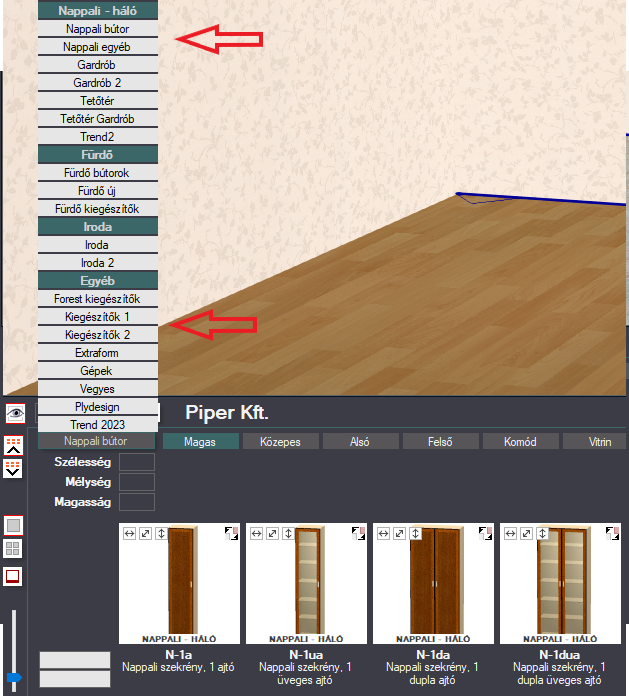Click the vertical zoom slider handle
Image resolution: width=629 pixels, height=696 pixels.
pos(14,678)
